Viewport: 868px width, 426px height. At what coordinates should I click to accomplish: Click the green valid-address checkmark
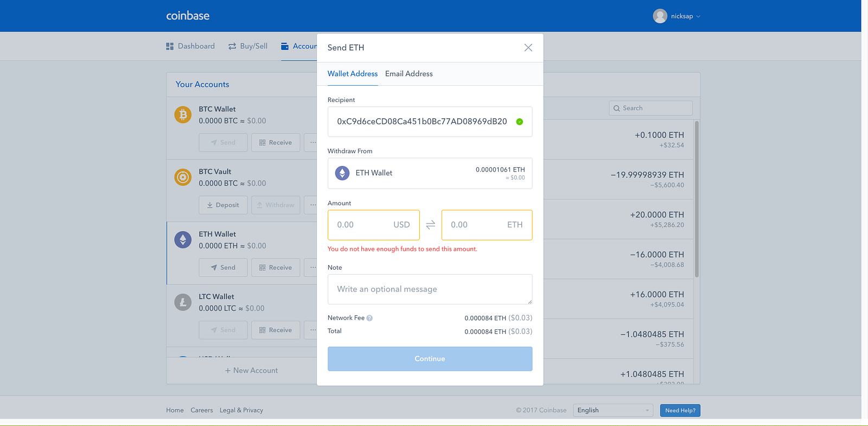pos(519,122)
